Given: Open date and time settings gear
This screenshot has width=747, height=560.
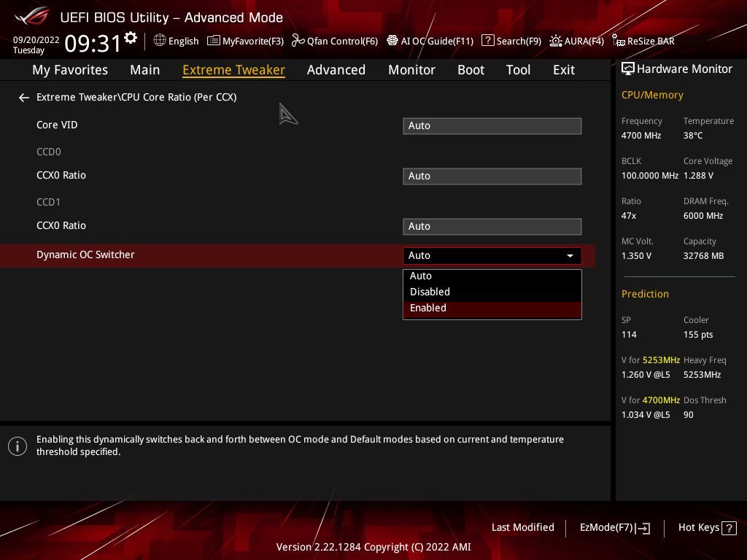Looking at the screenshot, I should [x=131, y=38].
